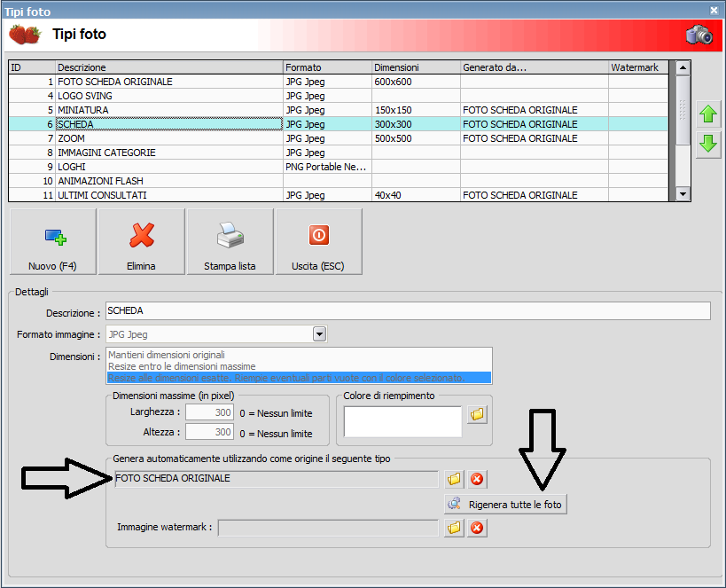Click the 150x150 dimensions cell
726x588 pixels.
(x=417, y=110)
